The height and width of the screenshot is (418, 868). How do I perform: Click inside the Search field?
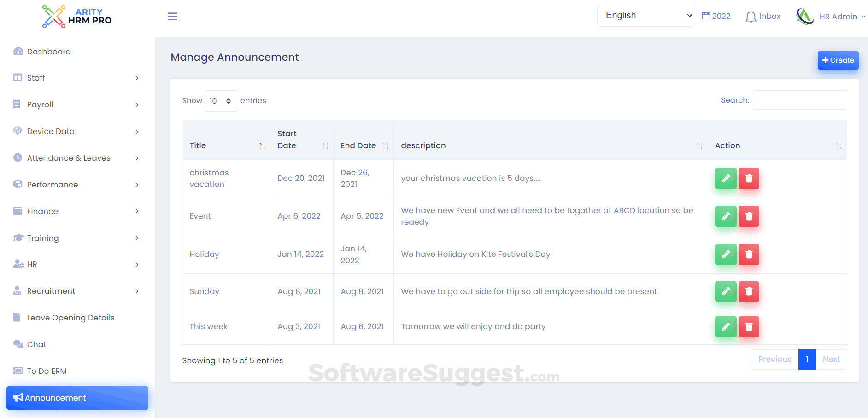pos(799,100)
